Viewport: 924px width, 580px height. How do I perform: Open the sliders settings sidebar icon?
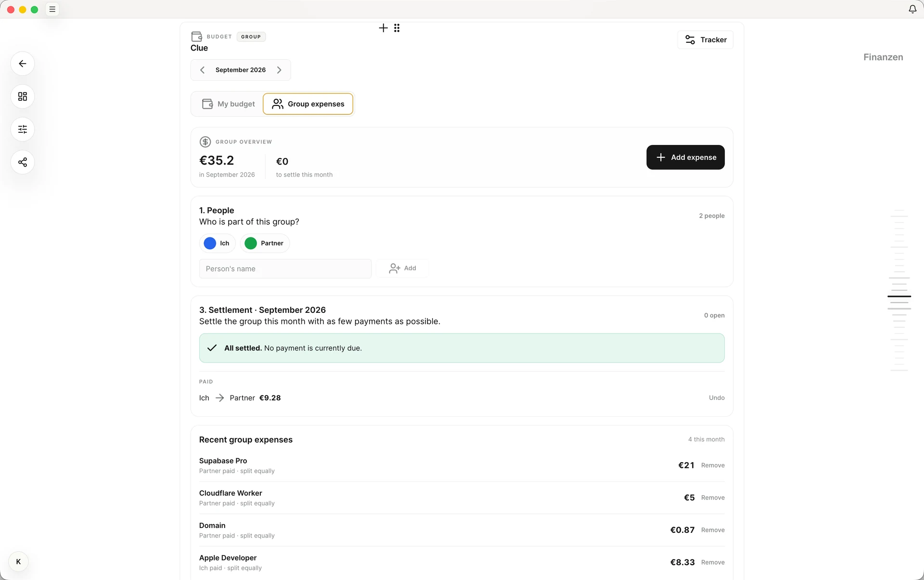tap(23, 129)
